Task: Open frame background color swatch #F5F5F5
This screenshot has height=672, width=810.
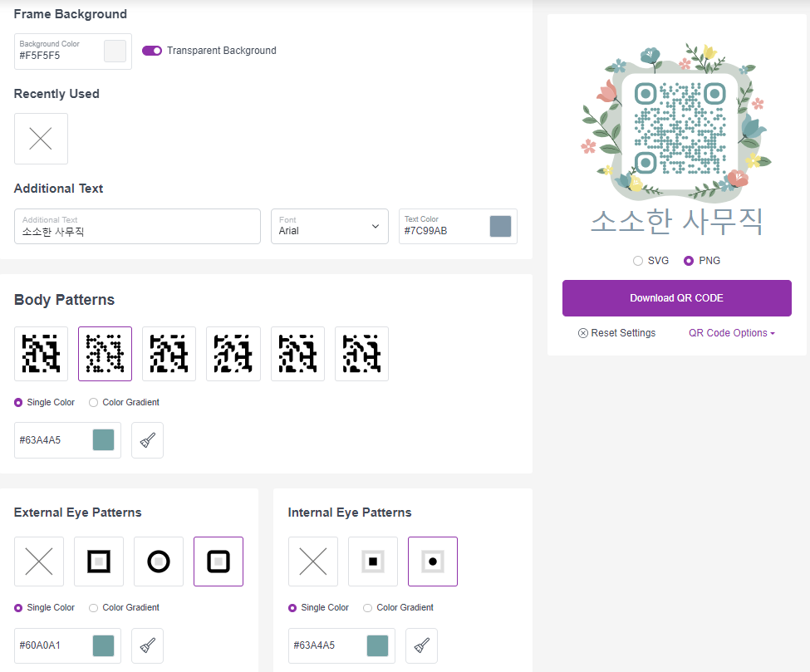Action: click(x=115, y=52)
